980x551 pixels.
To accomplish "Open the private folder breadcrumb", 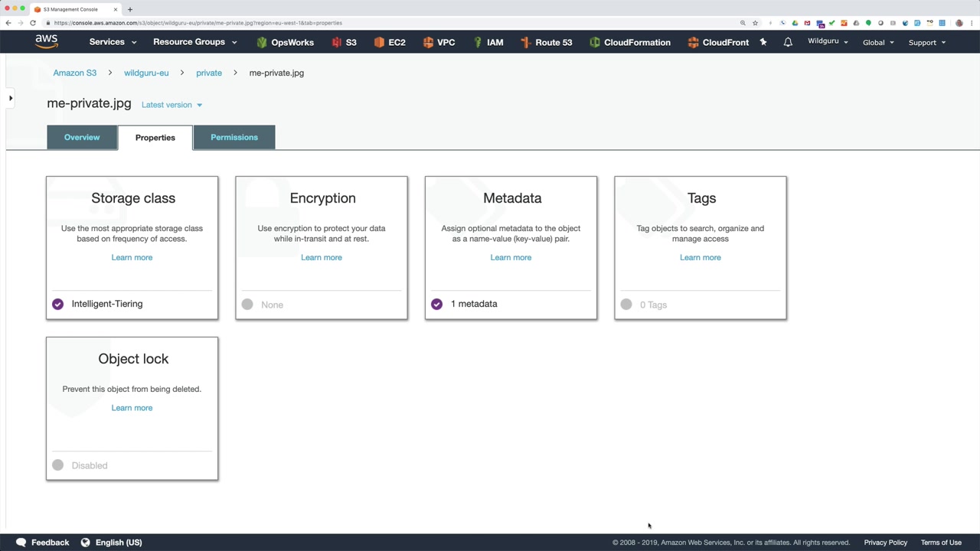I will coord(209,73).
